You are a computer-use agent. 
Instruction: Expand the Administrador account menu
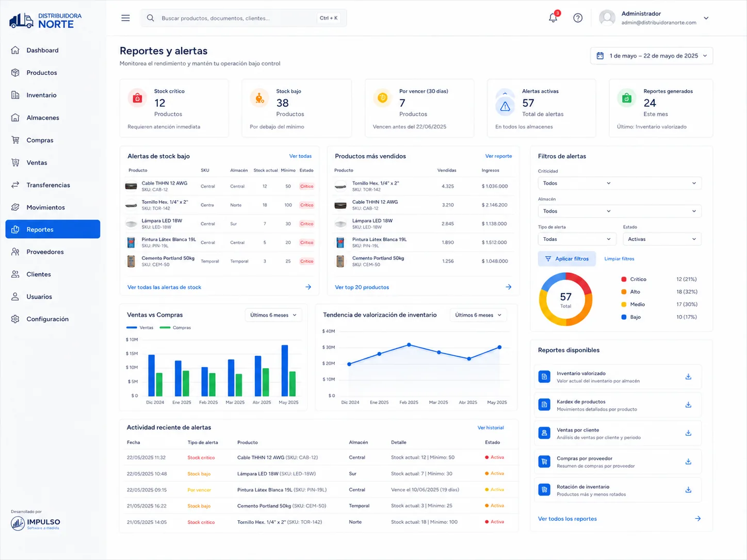pos(706,18)
